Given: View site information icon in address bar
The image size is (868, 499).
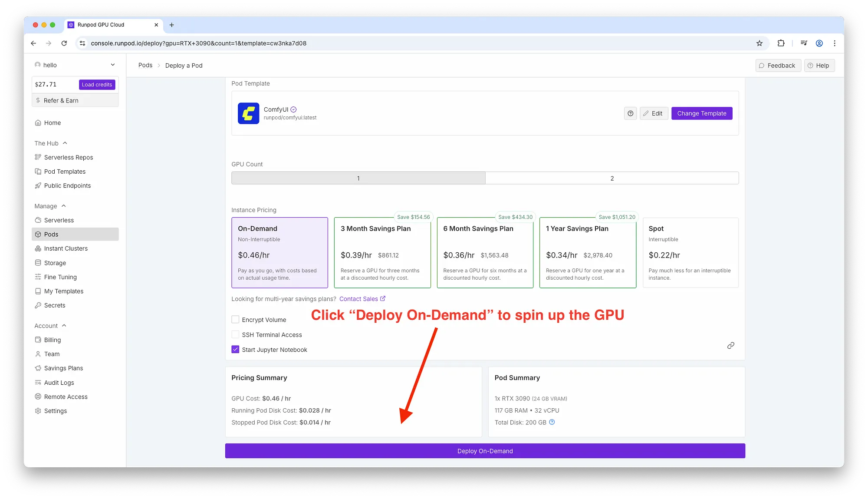Looking at the screenshot, I should 82,43.
